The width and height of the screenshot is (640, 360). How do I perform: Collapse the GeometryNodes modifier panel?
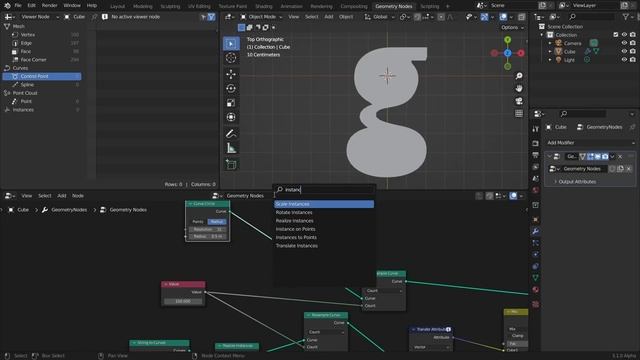[549, 156]
